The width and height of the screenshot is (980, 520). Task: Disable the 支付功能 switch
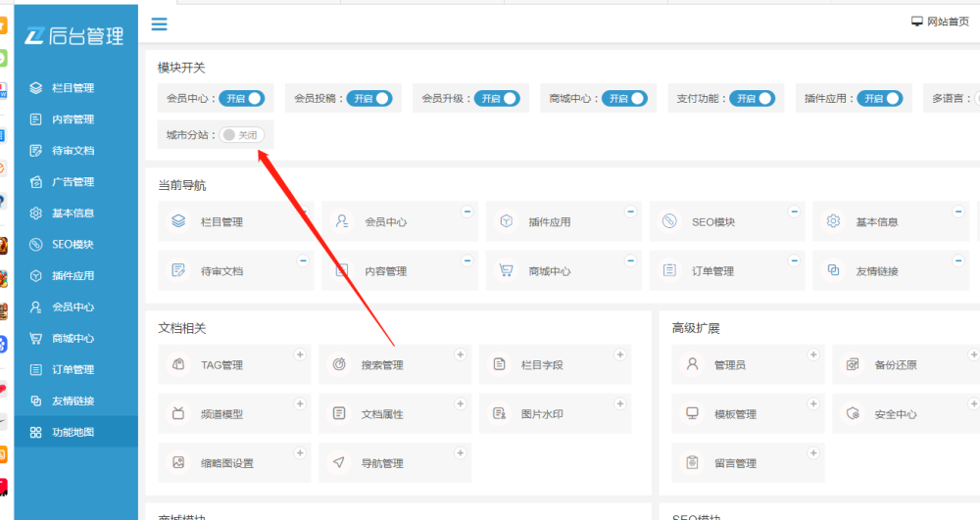pos(752,98)
